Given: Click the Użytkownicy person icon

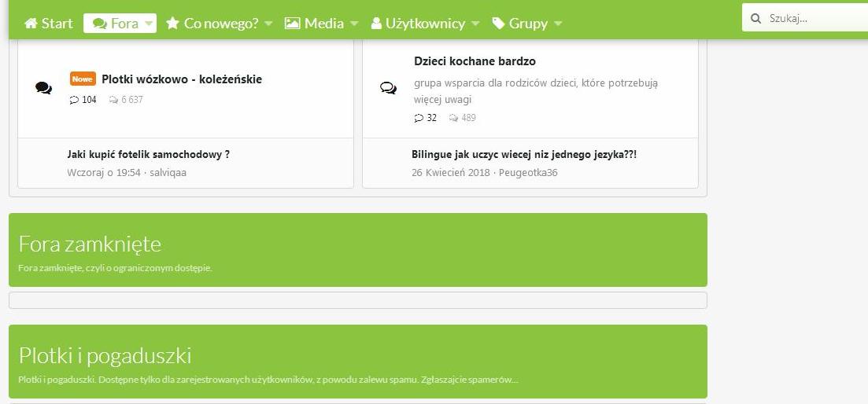Looking at the screenshot, I should 376,24.
